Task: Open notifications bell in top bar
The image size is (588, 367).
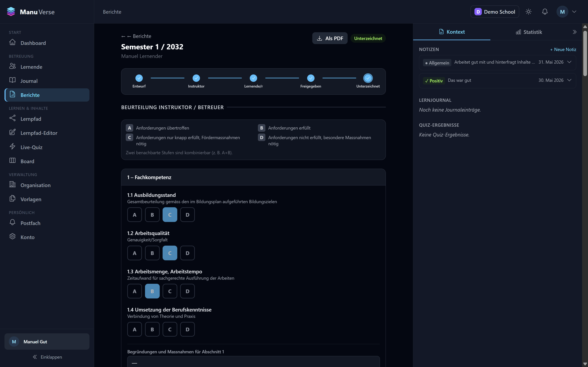Action: click(x=545, y=12)
